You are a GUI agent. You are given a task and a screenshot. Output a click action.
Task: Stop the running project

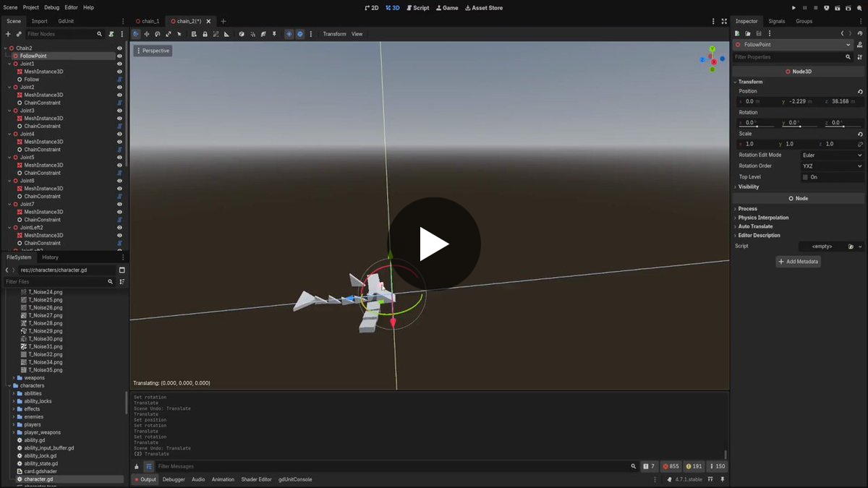click(x=815, y=8)
